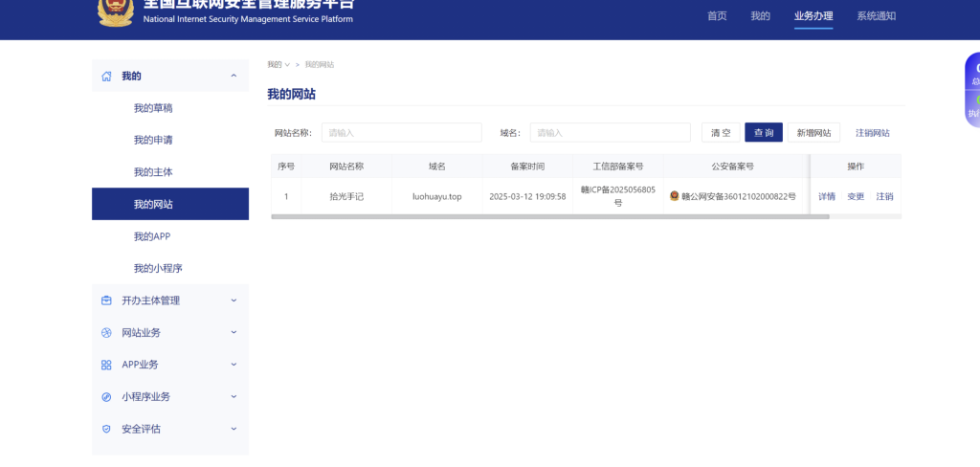The width and height of the screenshot is (980, 467).
Task: Open 系统通知 in the top navigation
Action: pos(876,16)
